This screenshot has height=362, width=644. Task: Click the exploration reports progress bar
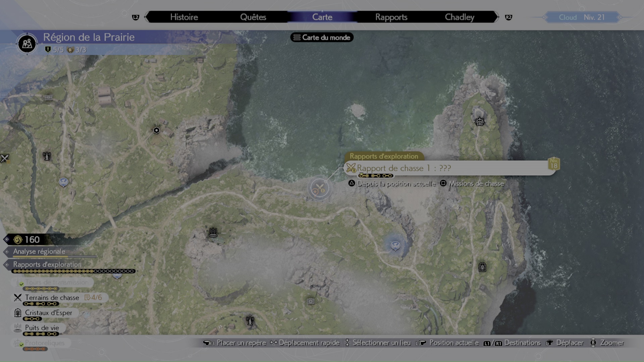tap(74, 271)
